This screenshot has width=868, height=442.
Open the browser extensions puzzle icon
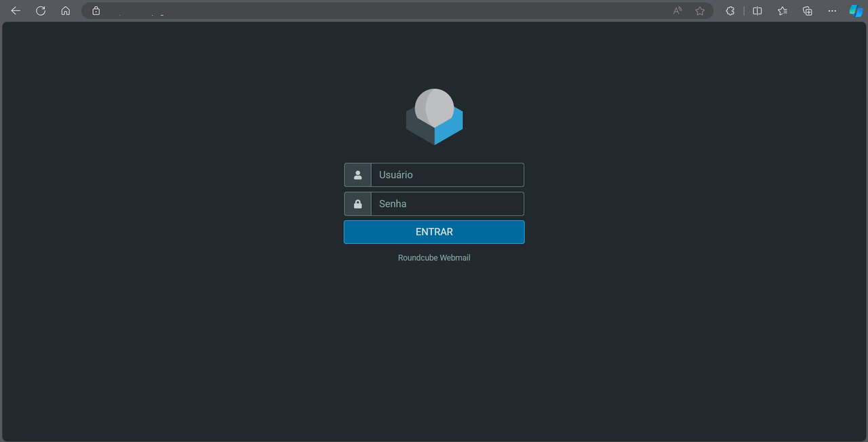point(730,11)
